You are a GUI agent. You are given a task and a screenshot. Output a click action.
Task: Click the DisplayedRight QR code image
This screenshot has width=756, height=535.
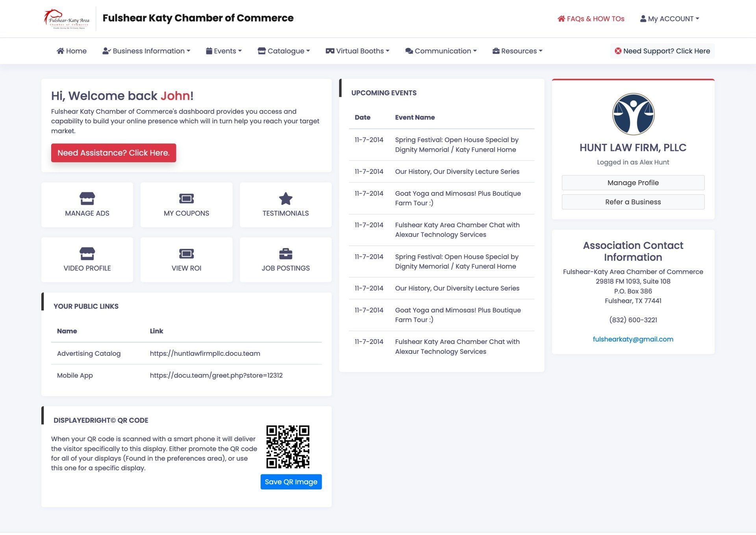(289, 447)
